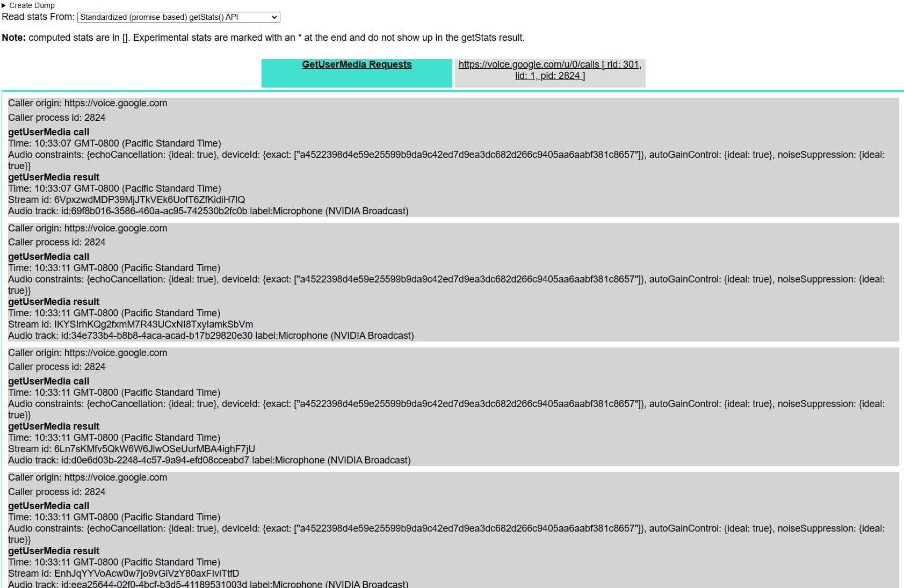Viewport: 904px width, 588px height.
Task: Click the Caller origin line in first request
Action: [x=88, y=103]
